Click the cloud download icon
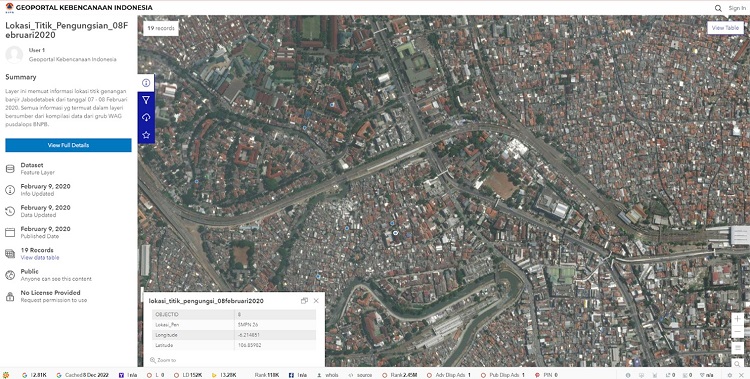The width and height of the screenshot is (750, 379). point(146,117)
